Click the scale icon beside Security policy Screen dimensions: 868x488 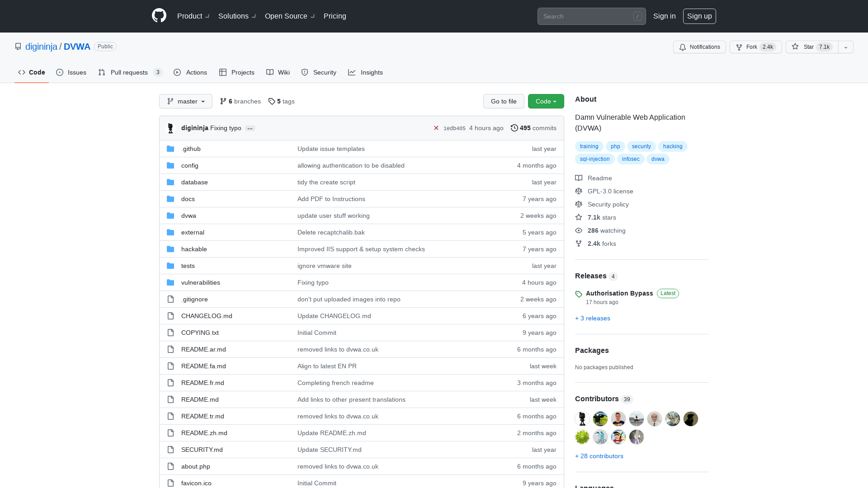click(579, 204)
